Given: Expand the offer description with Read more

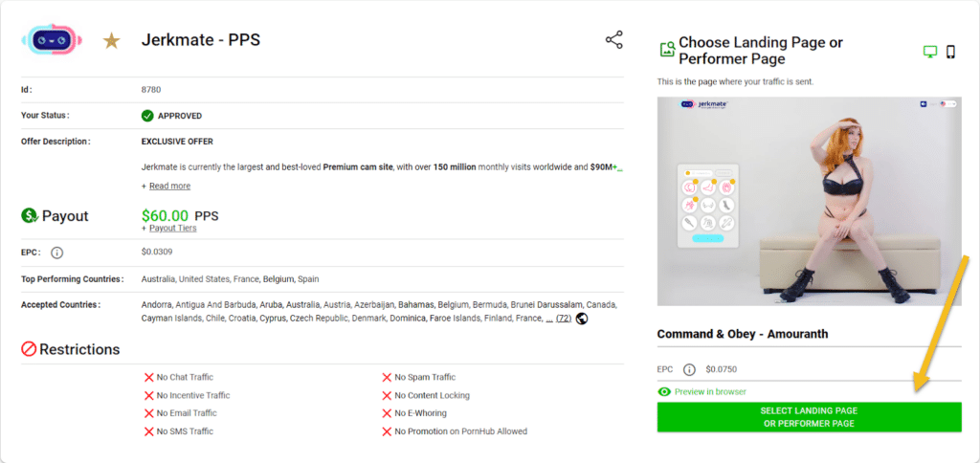Looking at the screenshot, I should pyautogui.click(x=168, y=186).
